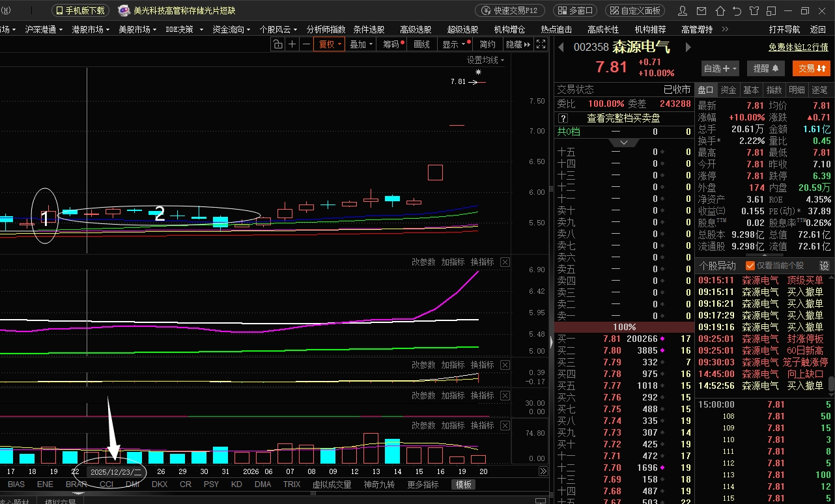Select 买一 bid row at 7.81
The image size is (835, 504).
point(624,339)
